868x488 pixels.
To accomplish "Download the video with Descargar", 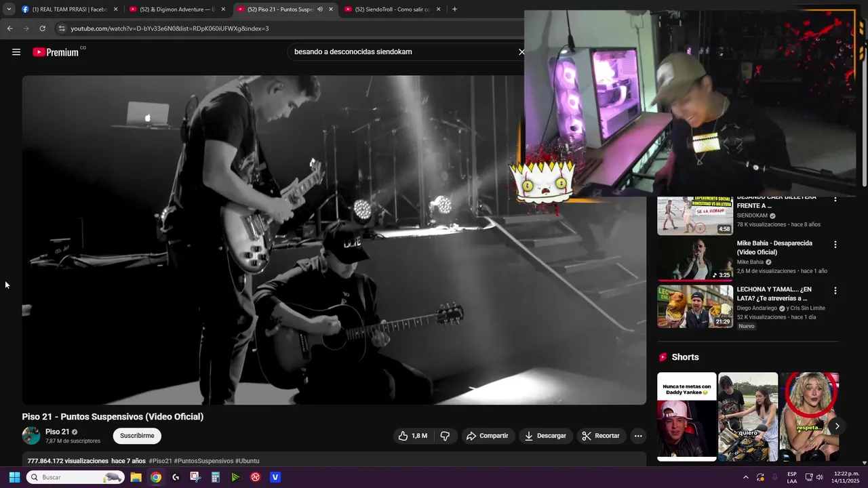I will click(545, 436).
